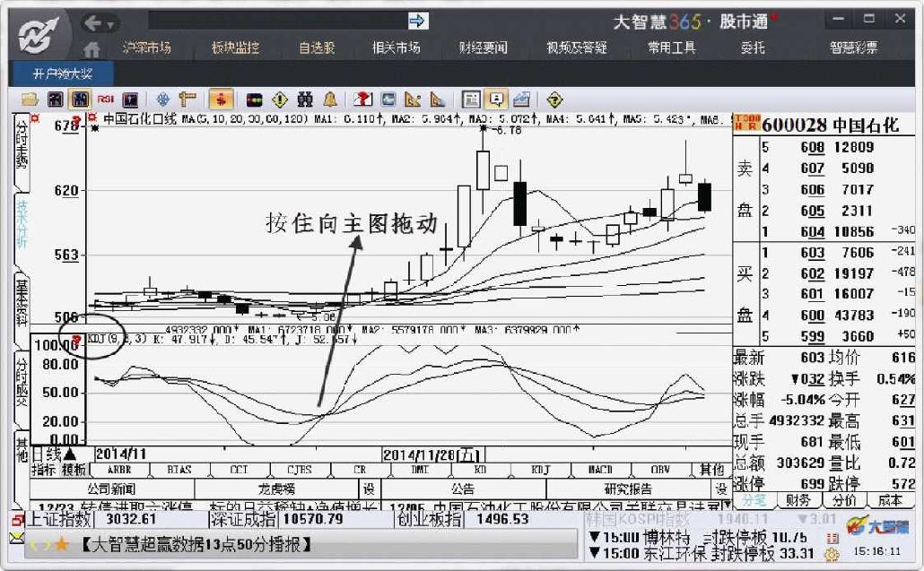Click the address input bar at top
The image size is (924, 571).
click(x=277, y=20)
